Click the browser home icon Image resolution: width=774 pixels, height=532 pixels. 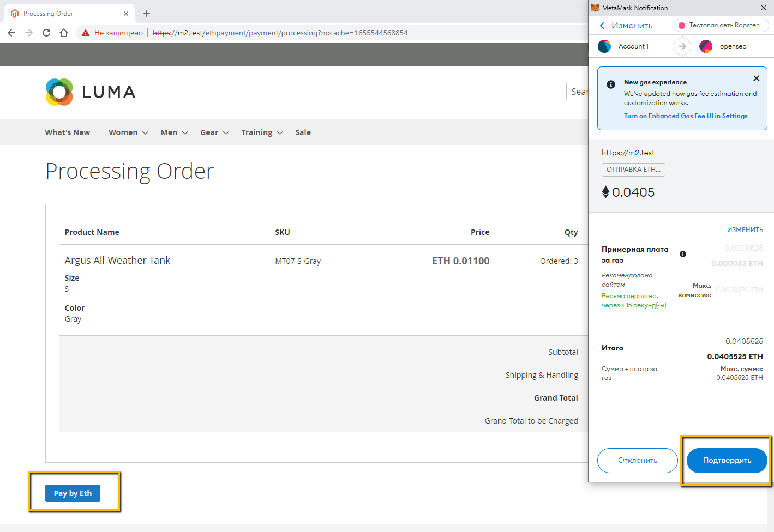point(64,33)
